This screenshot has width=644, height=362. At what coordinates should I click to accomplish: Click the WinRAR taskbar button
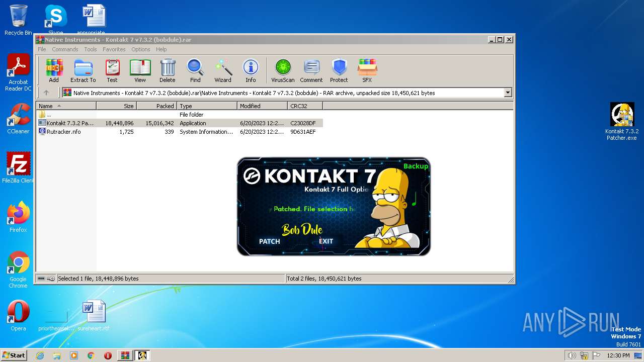(x=125, y=355)
